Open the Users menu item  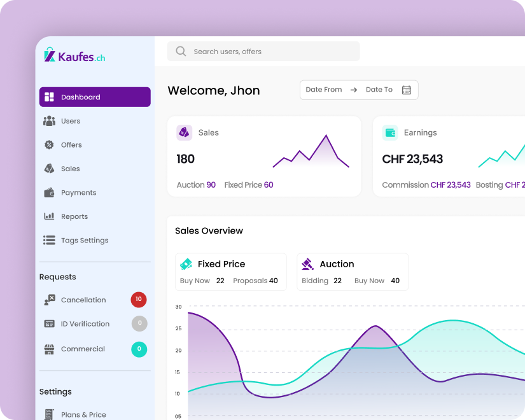(x=95, y=121)
